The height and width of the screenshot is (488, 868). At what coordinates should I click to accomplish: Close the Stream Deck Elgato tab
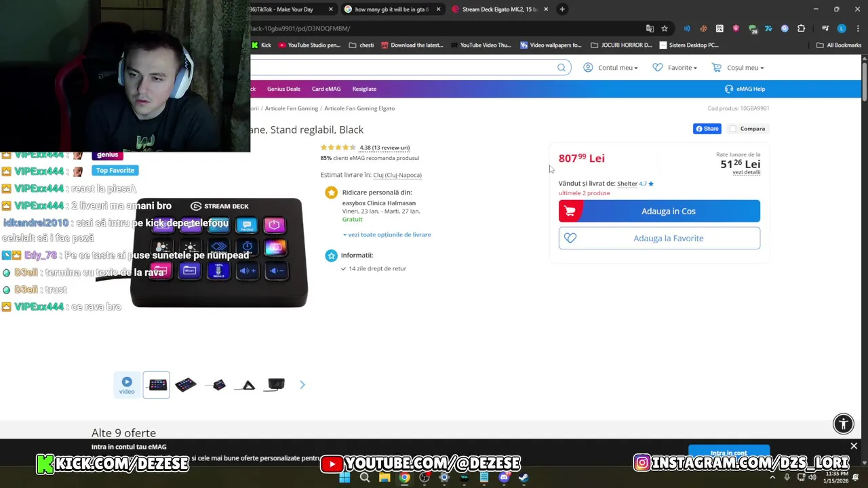546,9
